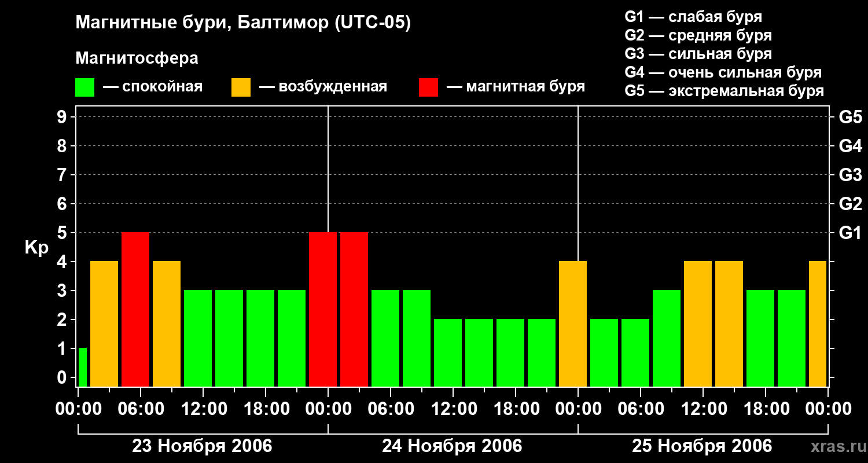Click the 'G3' label on the right axis
This screenshot has width=868, height=463.
coord(851,175)
